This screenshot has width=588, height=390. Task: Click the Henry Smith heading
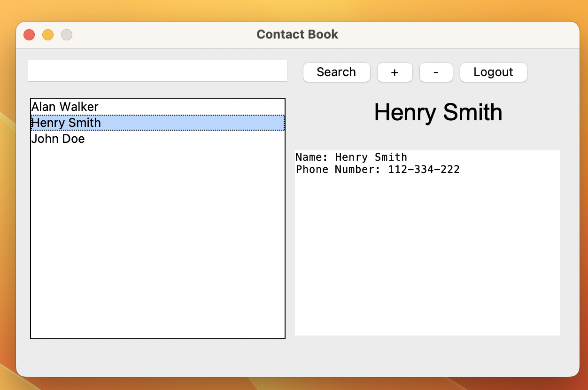tap(438, 112)
